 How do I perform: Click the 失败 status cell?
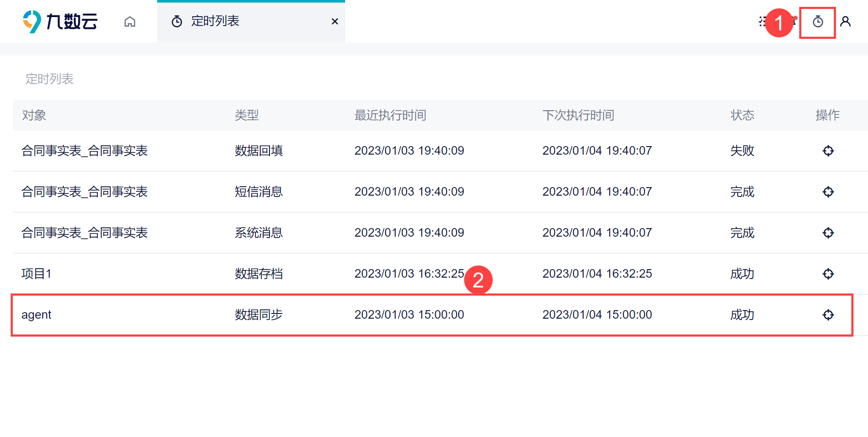click(x=742, y=151)
